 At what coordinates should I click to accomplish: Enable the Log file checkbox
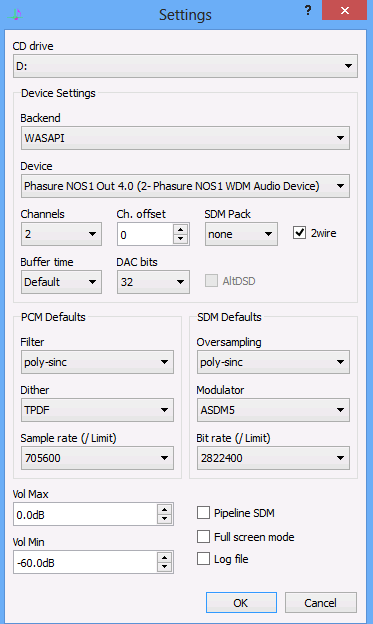tap(203, 558)
